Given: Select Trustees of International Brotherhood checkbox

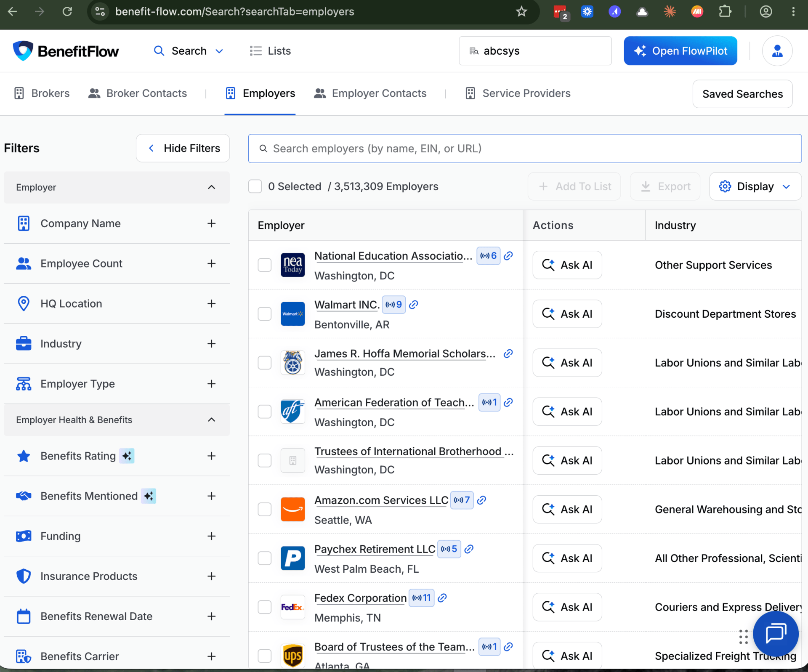Looking at the screenshot, I should (265, 460).
